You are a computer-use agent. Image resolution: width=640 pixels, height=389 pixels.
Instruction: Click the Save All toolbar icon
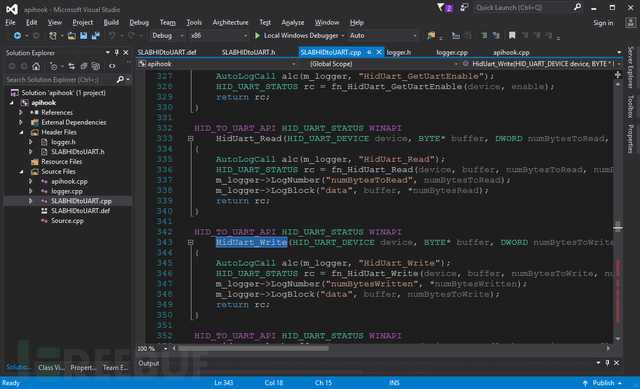(96, 36)
